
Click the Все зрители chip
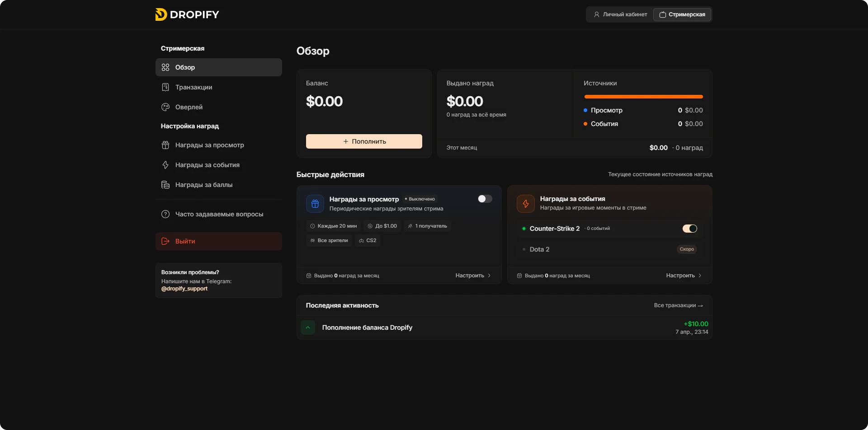(x=329, y=240)
